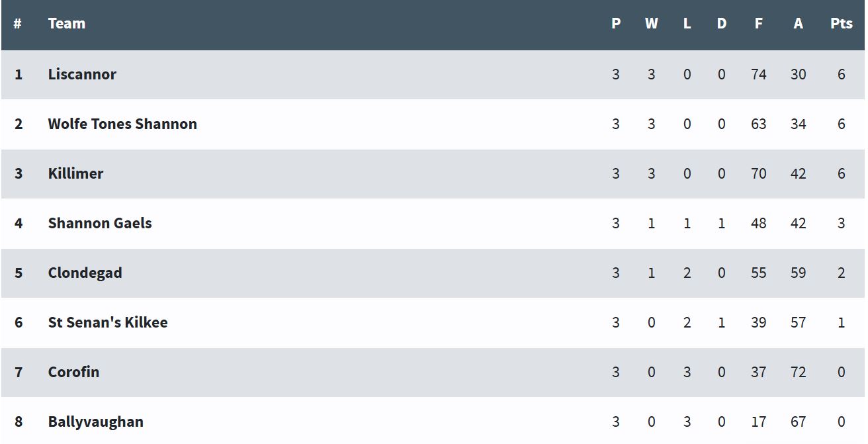Image resolution: width=868 pixels, height=444 pixels.
Task: Select the Clondegad team name
Action: point(85,273)
